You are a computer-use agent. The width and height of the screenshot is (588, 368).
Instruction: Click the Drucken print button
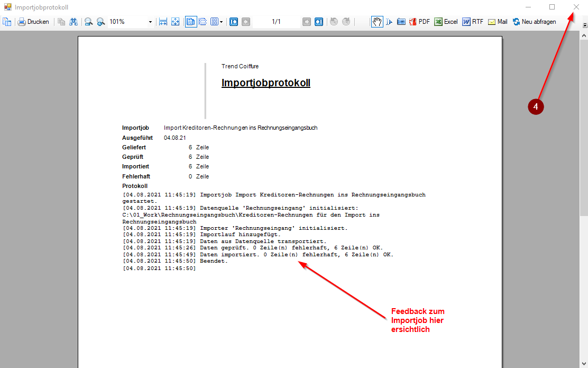coord(33,22)
